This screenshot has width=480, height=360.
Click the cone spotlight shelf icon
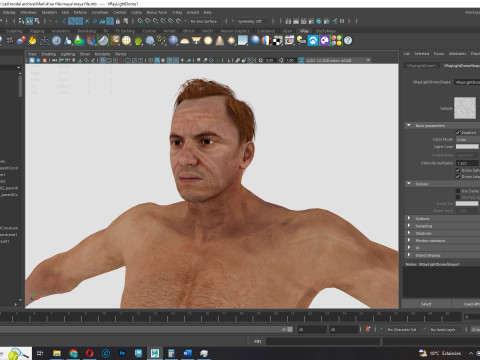point(220,41)
